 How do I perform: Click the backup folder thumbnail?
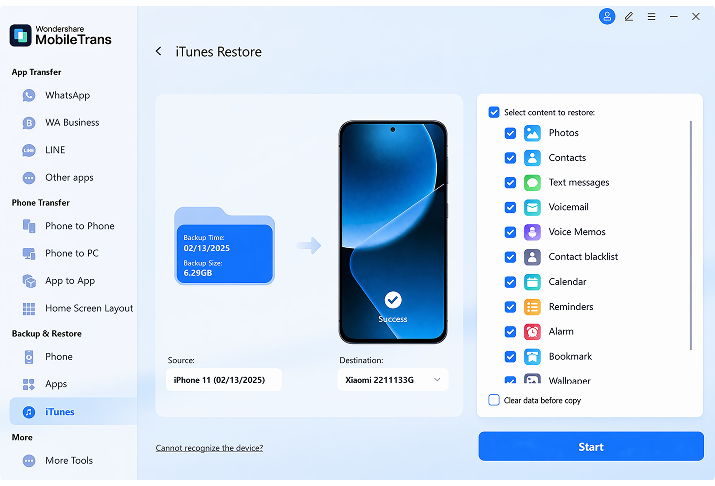(224, 246)
